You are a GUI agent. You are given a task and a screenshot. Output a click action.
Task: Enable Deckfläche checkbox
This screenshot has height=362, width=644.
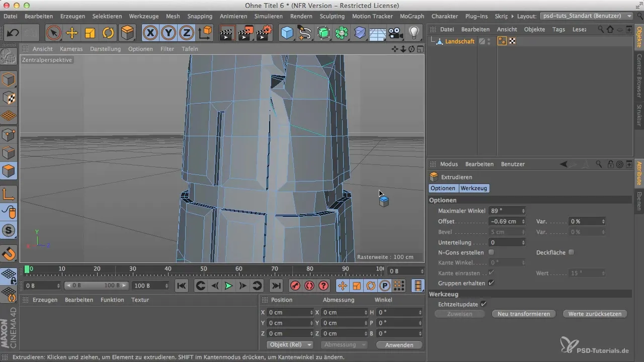tap(571, 252)
